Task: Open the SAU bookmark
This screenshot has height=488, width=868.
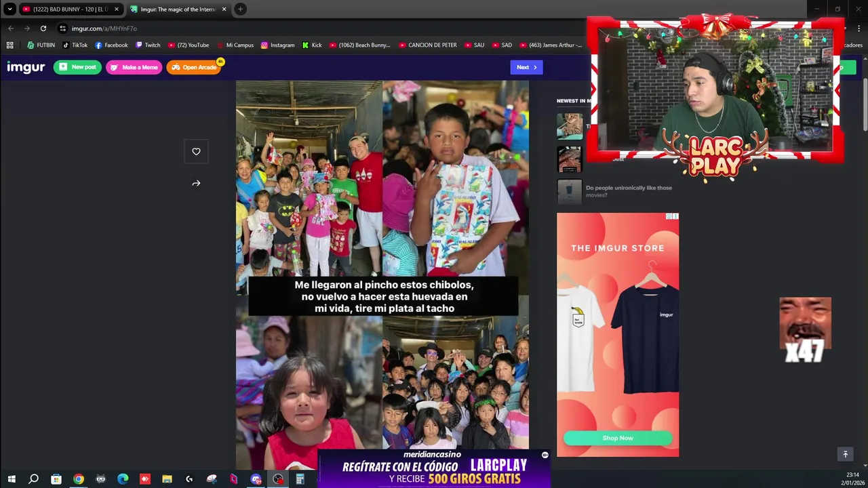Action: 473,45
